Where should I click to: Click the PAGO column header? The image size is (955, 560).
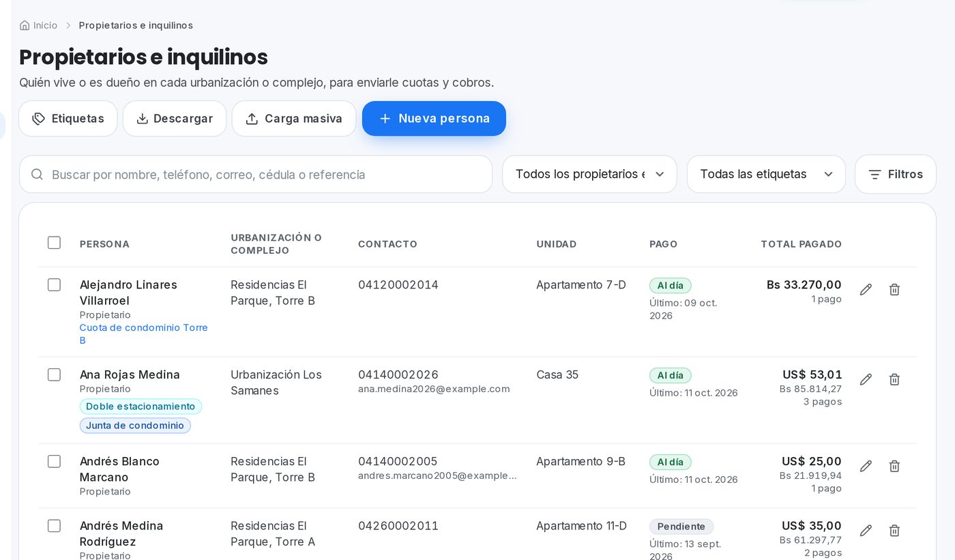664,244
